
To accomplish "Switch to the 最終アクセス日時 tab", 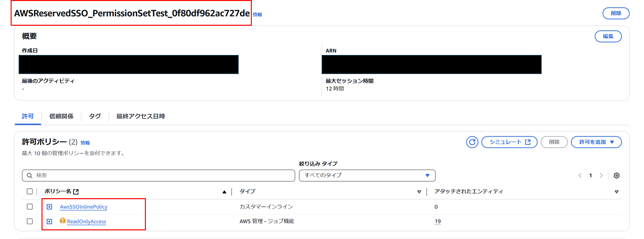I will point(140,116).
